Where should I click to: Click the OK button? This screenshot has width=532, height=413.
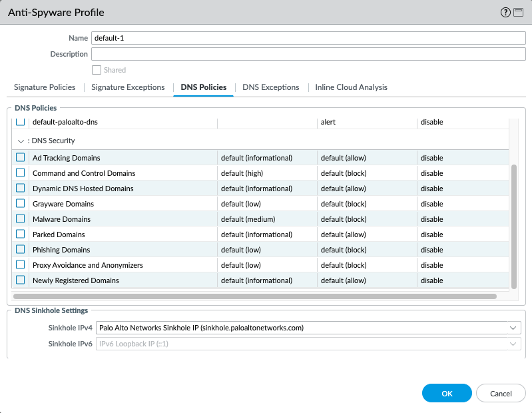click(447, 394)
